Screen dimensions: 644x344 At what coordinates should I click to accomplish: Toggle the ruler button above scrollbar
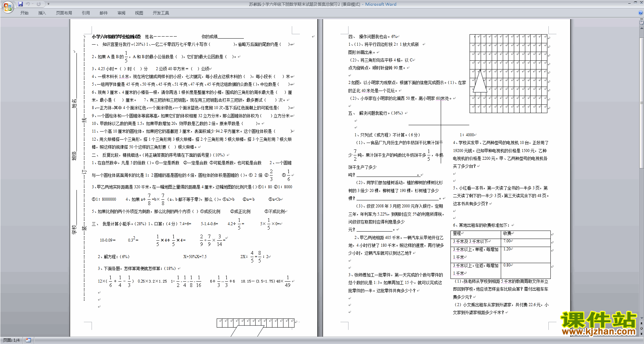[642, 23]
